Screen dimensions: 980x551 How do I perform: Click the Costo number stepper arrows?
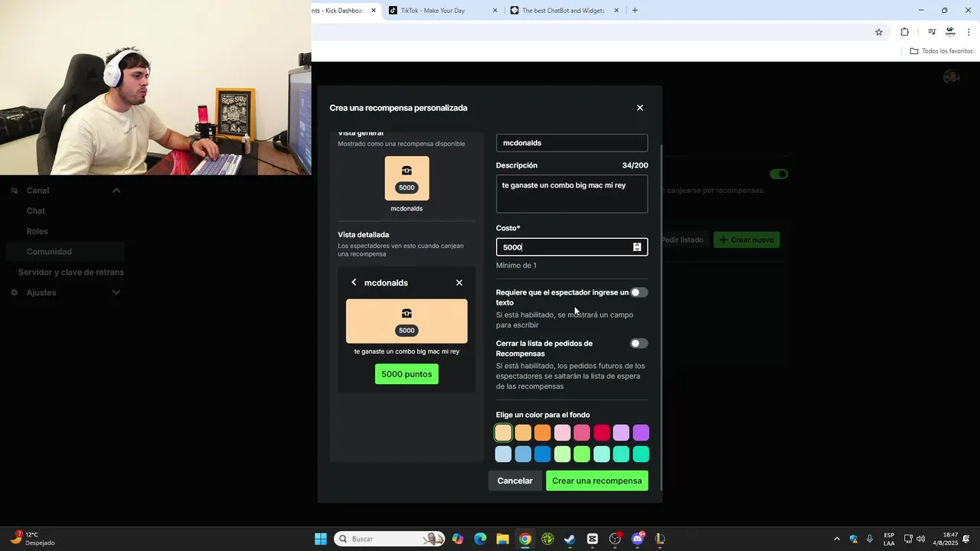pos(637,247)
